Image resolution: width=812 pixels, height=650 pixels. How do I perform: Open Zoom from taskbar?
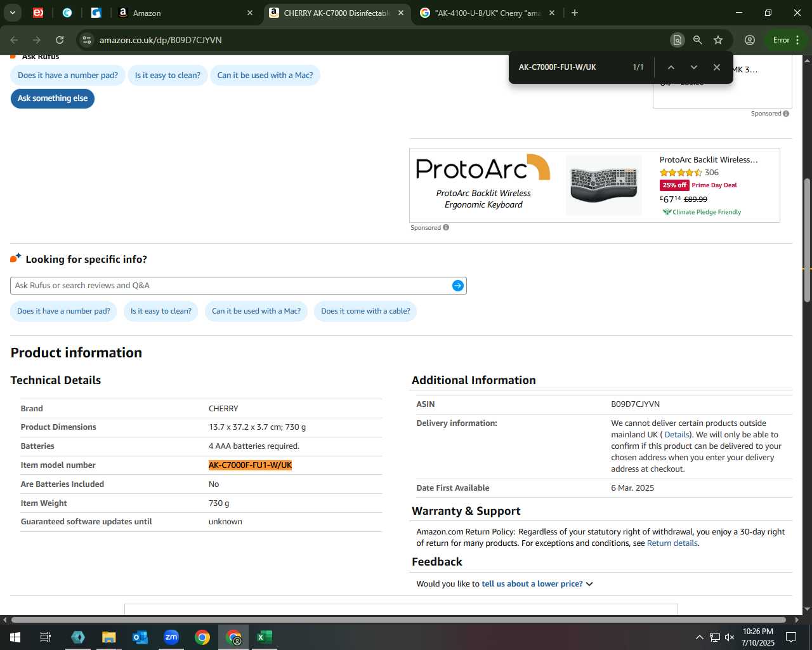(171, 637)
